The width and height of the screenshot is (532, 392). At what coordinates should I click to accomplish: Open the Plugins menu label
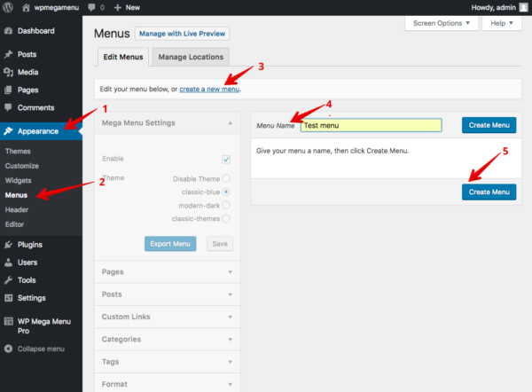(x=30, y=245)
